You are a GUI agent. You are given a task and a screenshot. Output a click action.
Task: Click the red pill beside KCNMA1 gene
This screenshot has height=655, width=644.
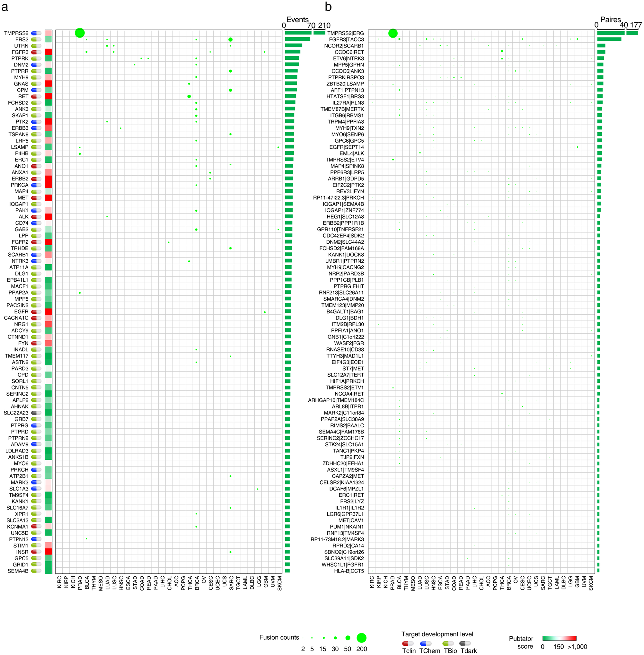[36, 527]
